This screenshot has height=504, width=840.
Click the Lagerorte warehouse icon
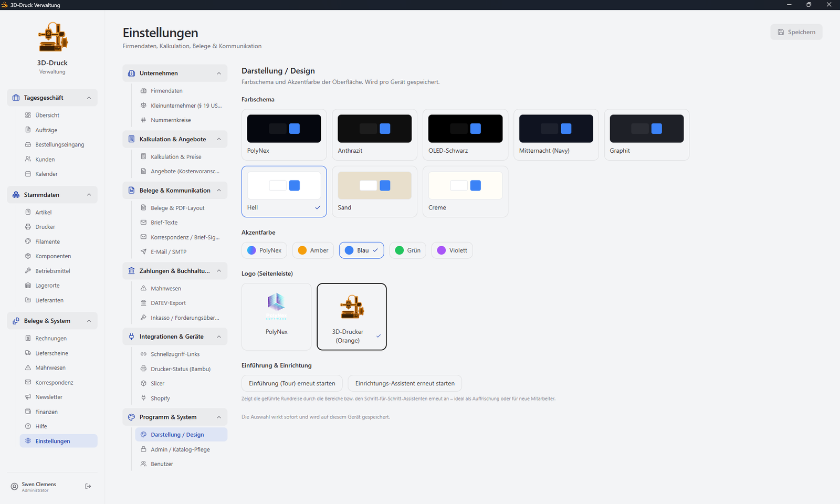pyautogui.click(x=28, y=286)
